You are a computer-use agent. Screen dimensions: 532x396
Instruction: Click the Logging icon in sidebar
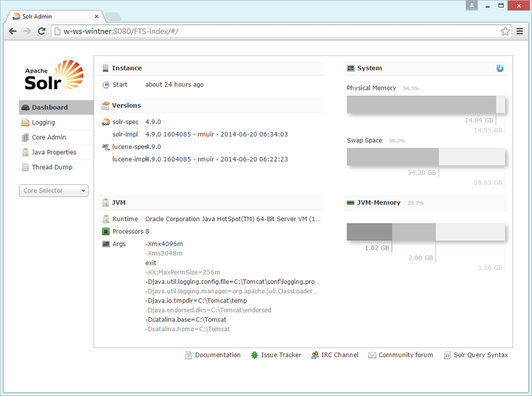pyautogui.click(x=26, y=123)
